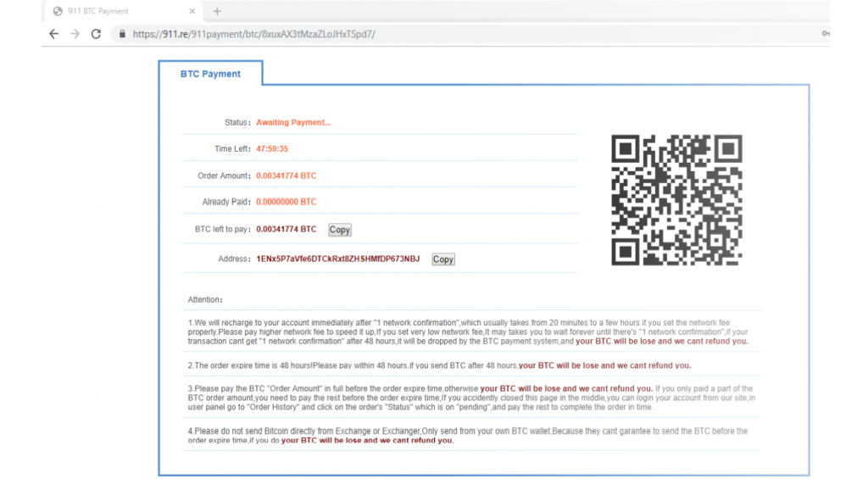Copy the BTC left to pay amount
This screenshot has height=479, width=868.
[339, 230]
